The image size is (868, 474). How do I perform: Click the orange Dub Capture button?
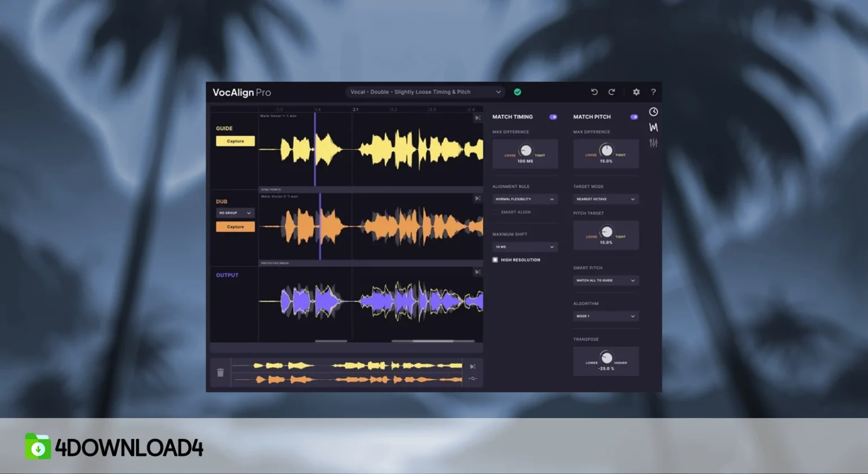pos(235,227)
